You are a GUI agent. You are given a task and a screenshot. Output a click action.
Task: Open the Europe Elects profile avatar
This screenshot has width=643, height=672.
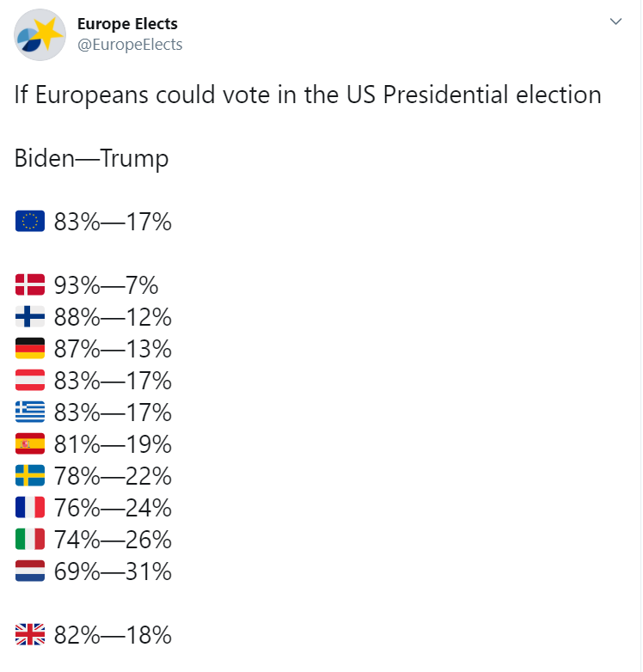[x=40, y=34]
